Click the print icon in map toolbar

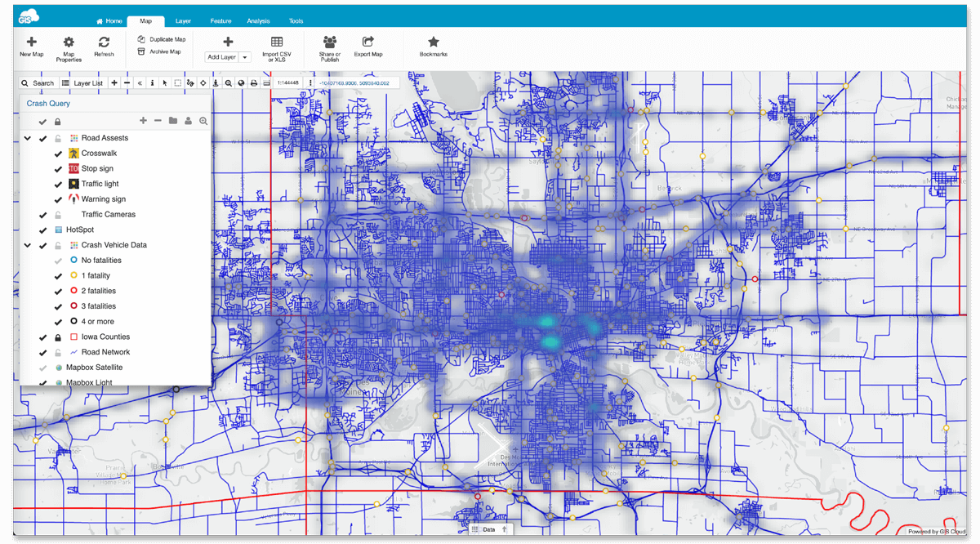[x=254, y=83]
